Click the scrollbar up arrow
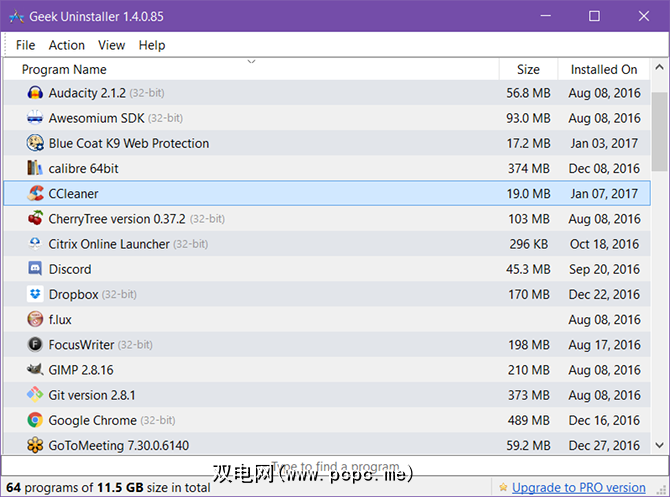670x497 pixels. 659,68
